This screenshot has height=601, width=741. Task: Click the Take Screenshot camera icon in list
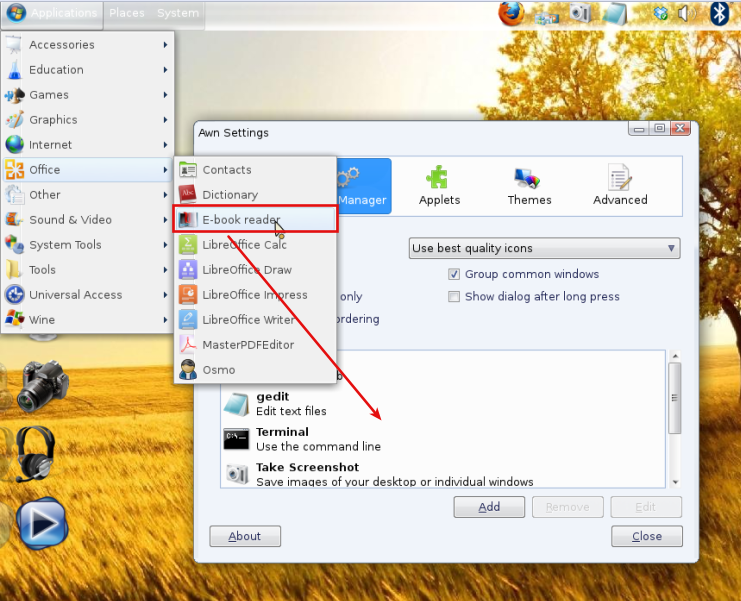237,474
